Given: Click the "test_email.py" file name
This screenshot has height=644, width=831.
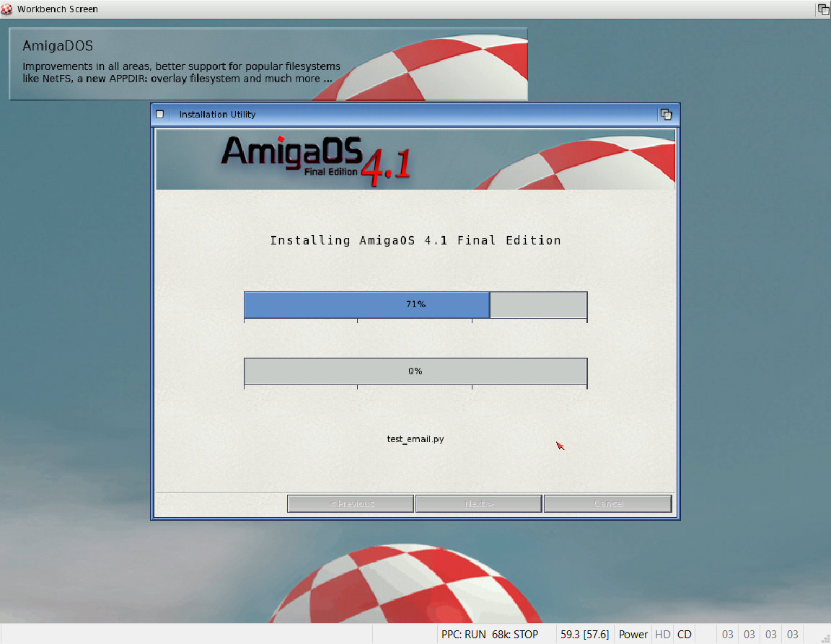Looking at the screenshot, I should point(415,439).
